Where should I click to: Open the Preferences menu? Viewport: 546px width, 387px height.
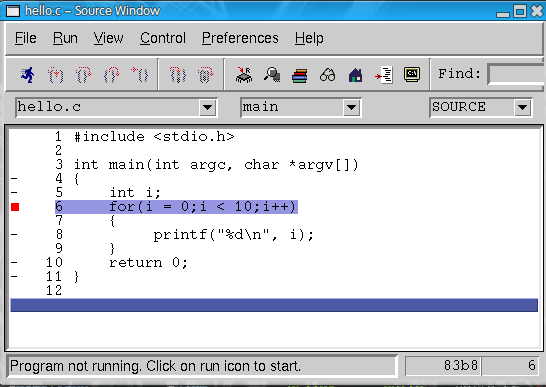pos(240,38)
